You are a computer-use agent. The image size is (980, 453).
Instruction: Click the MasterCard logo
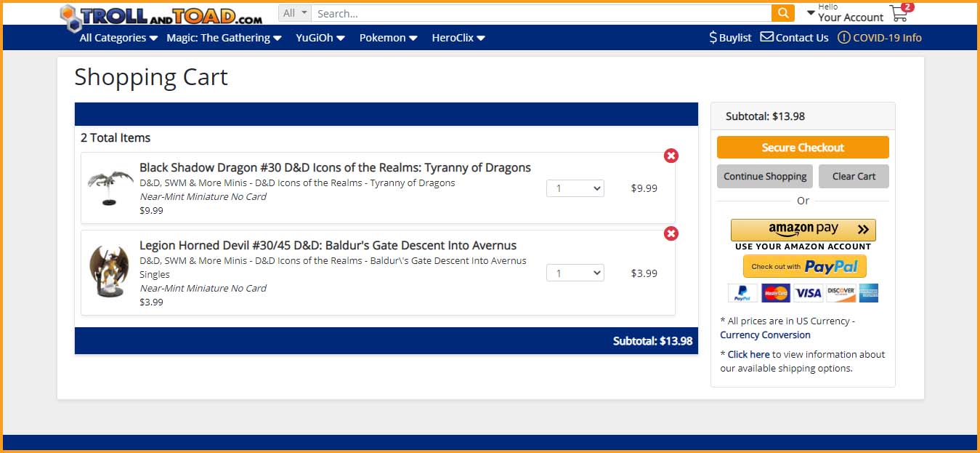[776, 293]
